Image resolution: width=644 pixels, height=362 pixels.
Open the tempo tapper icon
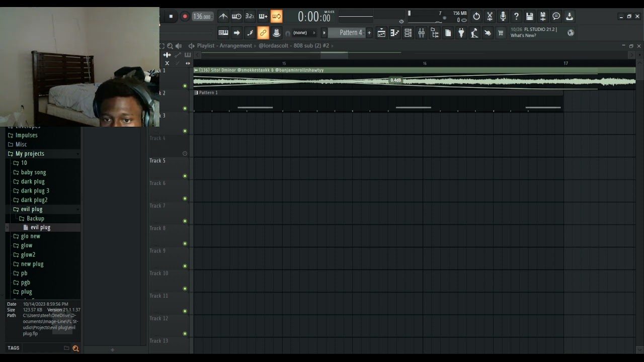474,33
